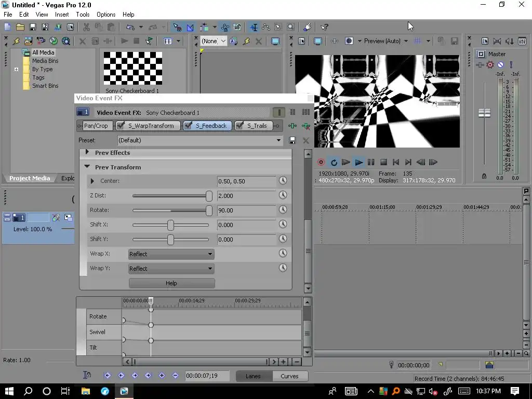Click the Overlays grid icon in preview
The image size is (532, 399).
pos(417,41)
